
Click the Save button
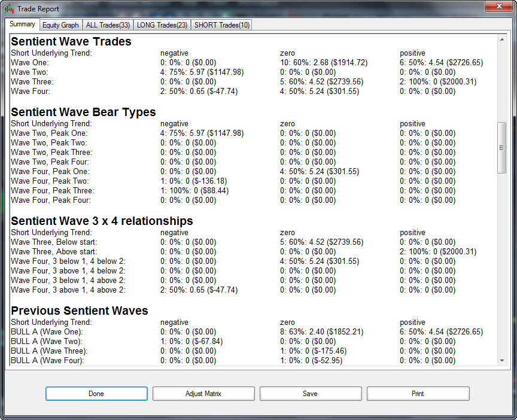[x=311, y=394]
